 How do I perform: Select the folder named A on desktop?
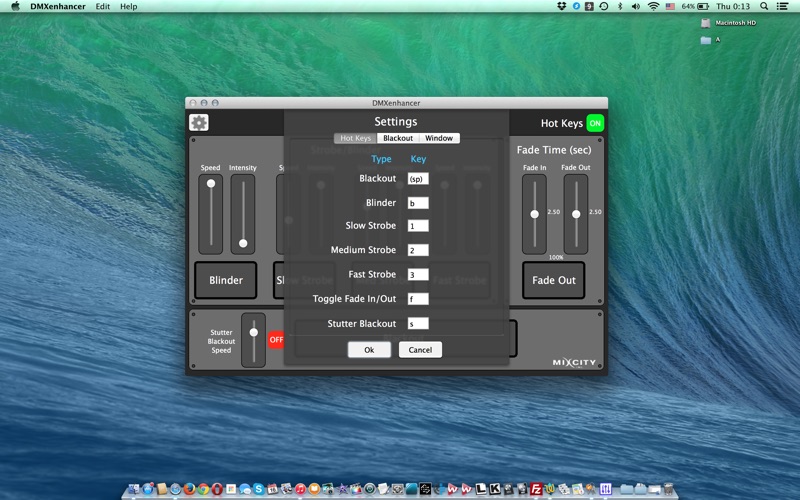coord(706,40)
